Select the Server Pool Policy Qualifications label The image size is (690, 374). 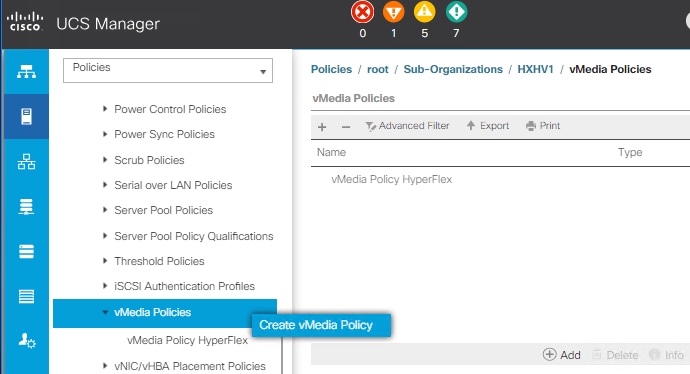click(194, 236)
